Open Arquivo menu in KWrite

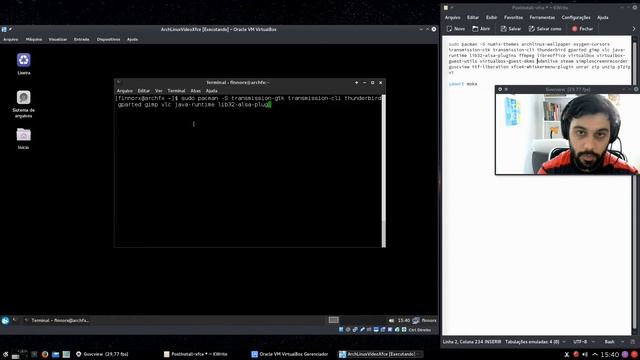[x=452, y=18]
